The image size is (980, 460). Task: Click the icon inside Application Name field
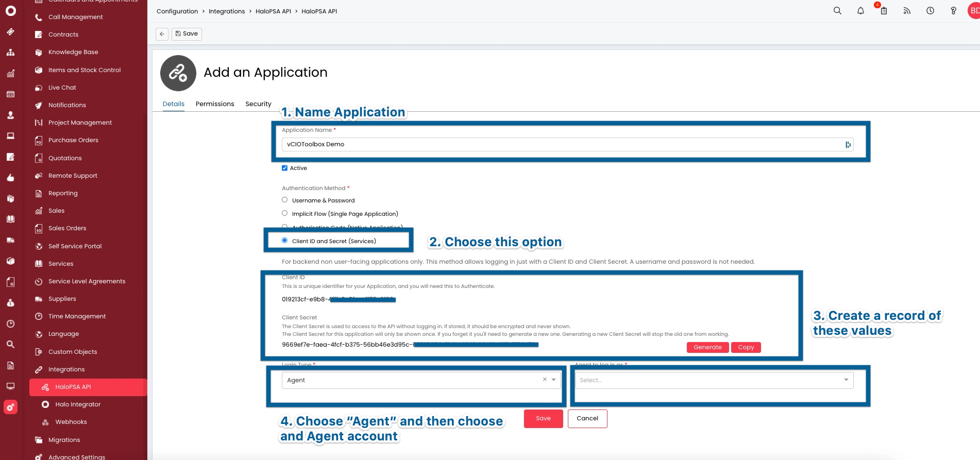coord(848,145)
